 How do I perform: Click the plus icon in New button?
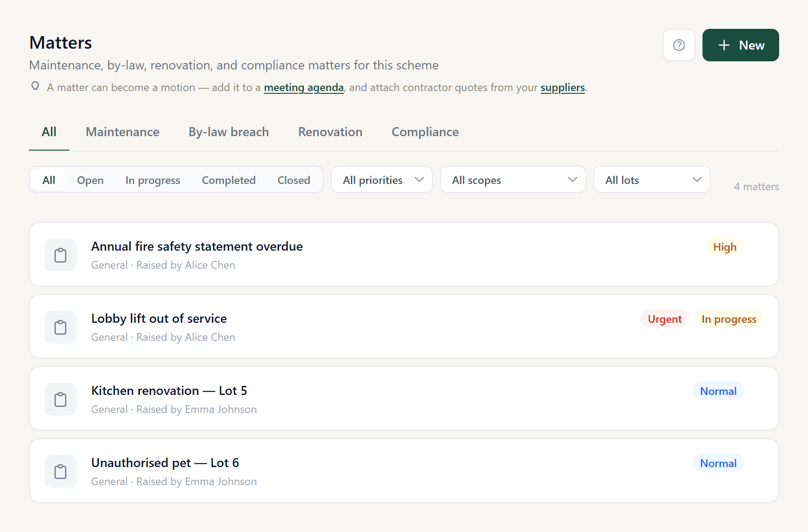point(724,45)
